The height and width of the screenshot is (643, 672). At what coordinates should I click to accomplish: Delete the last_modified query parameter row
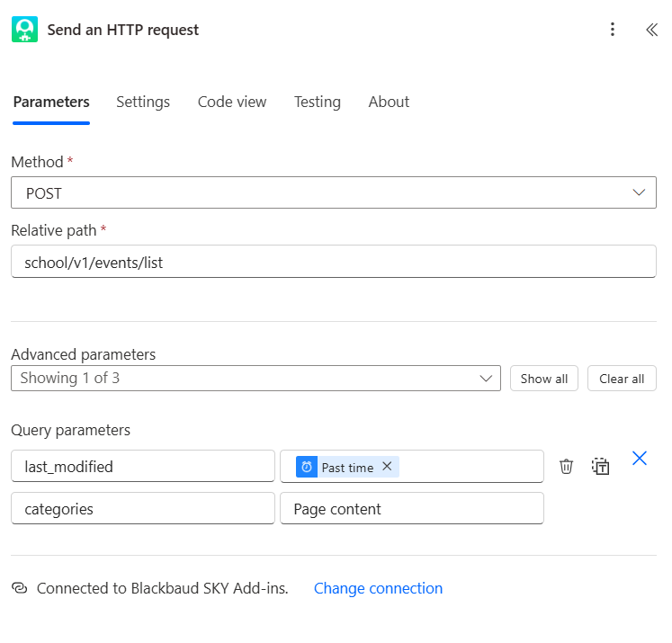[566, 466]
